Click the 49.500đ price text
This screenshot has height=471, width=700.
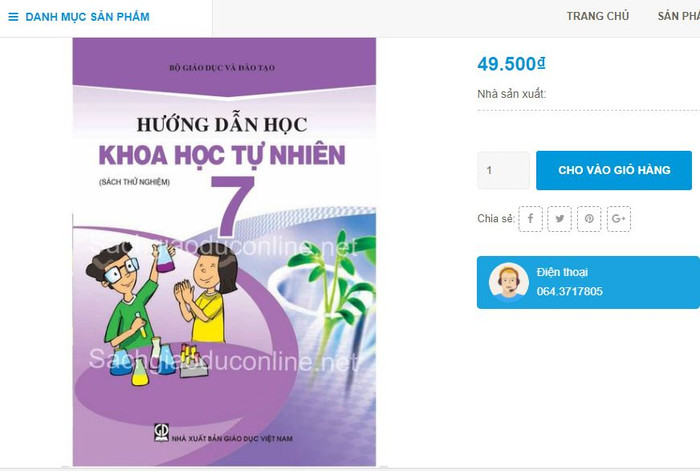[511, 64]
